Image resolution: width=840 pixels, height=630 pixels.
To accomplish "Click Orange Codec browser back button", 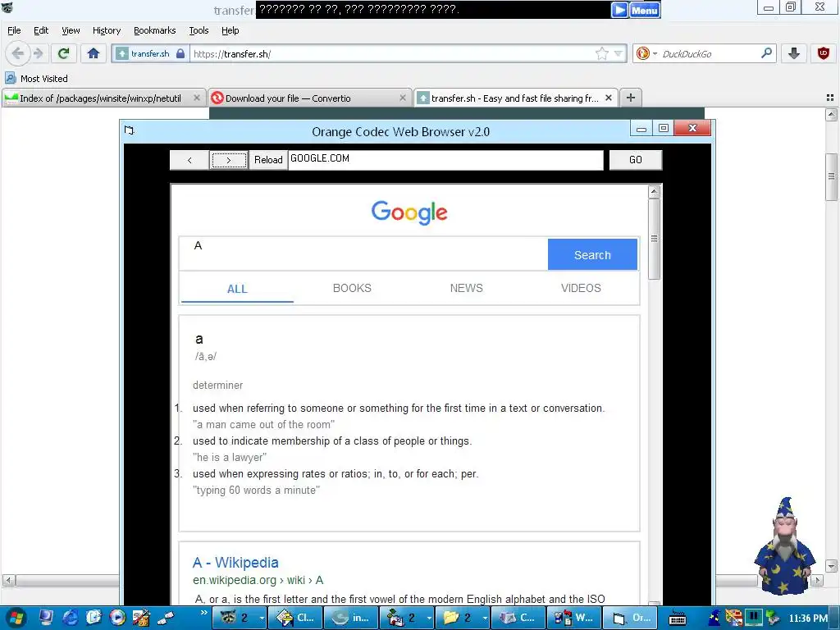I will tap(189, 160).
